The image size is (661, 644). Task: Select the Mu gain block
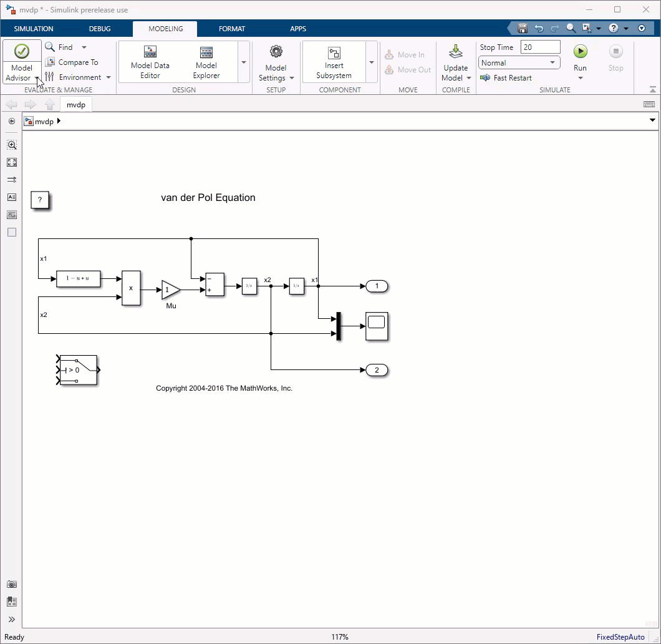[171, 290]
